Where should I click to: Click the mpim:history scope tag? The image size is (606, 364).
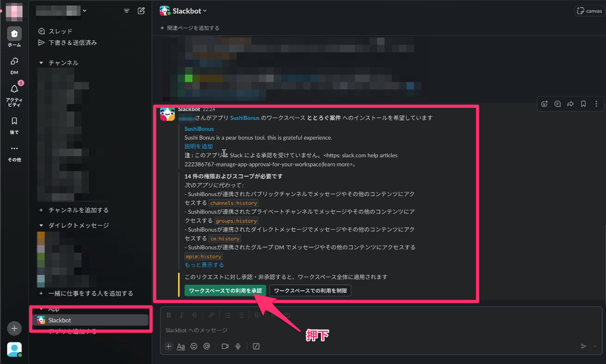(204, 257)
